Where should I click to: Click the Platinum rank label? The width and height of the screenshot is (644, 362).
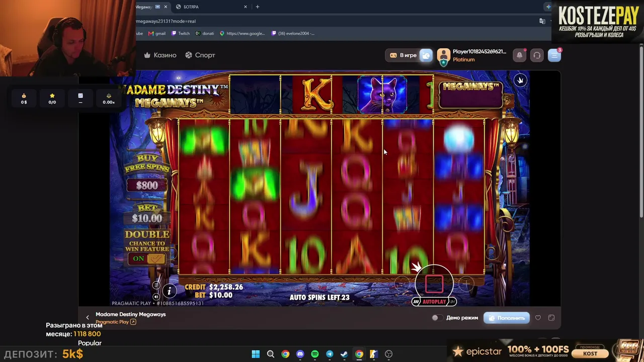pyautogui.click(x=463, y=59)
